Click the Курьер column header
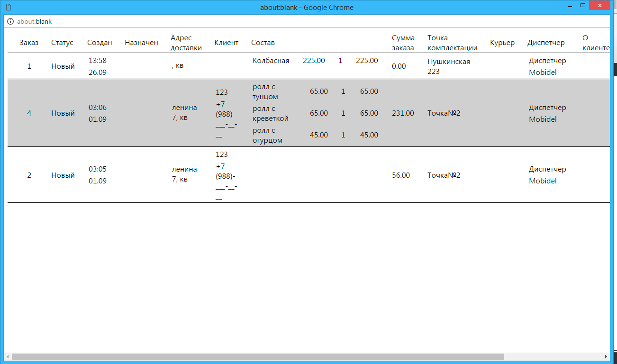This screenshot has height=364, width=617. (x=502, y=43)
